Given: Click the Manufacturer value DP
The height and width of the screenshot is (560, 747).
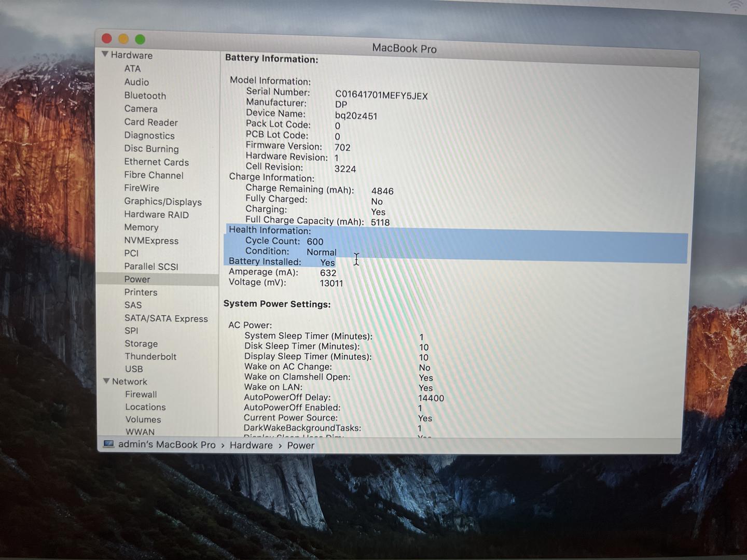Looking at the screenshot, I should tap(341, 104).
